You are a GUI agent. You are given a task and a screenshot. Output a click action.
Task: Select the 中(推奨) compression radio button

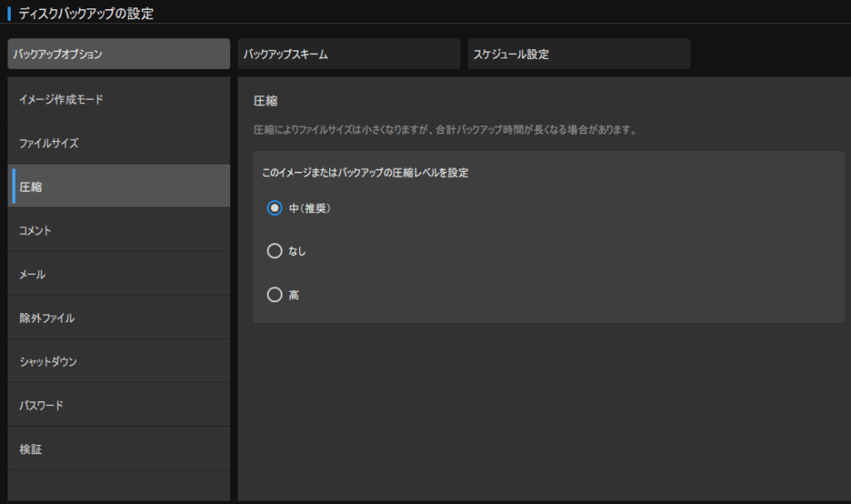[275, 208]
